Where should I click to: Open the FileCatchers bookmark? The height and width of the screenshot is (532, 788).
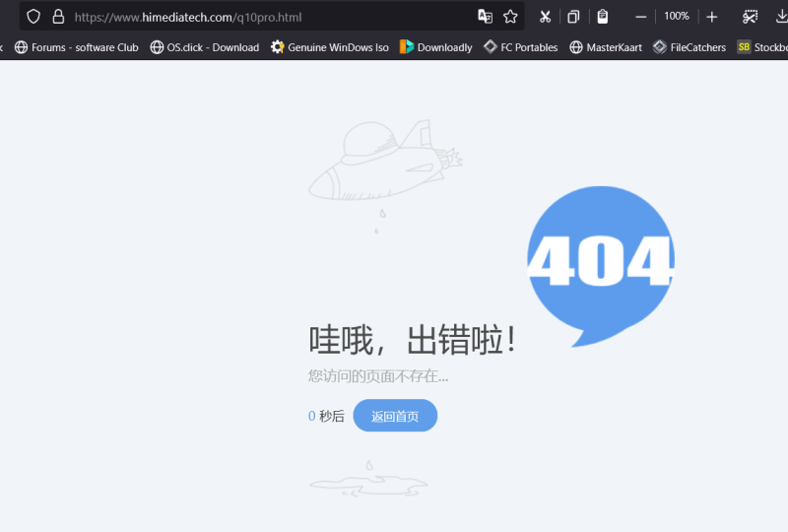[x=689, y=47]
